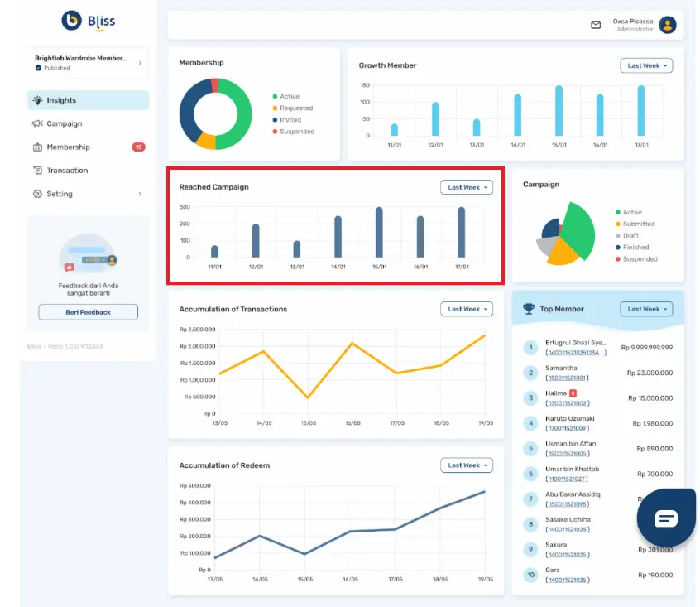Open the floating chat bubble icon

pyautogui.click(x=666, y=518)
